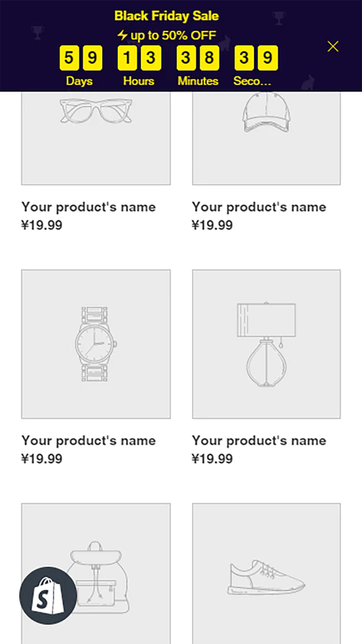The height and width of the screenshot is (644, 362).
Task: View the backpack product image
Action: pos(96,573)
